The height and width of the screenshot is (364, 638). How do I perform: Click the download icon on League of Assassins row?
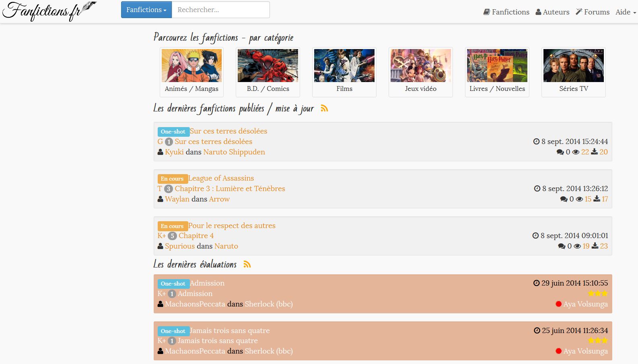[x=597, y=199]
